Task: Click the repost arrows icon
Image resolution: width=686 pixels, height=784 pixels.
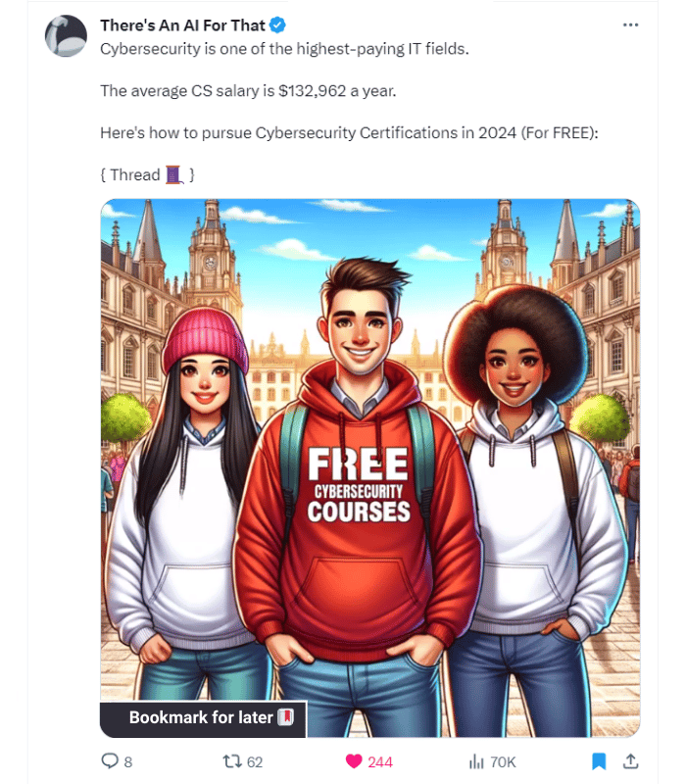Action: [x=232, y=761]
